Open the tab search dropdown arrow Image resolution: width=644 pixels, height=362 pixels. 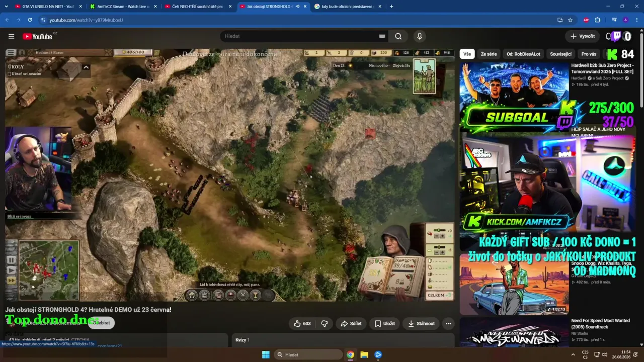6,7
